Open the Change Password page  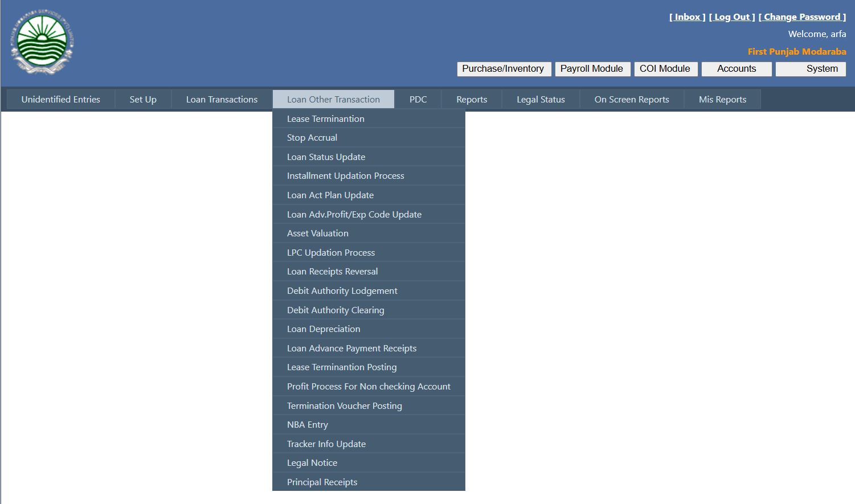pos(803,17)
